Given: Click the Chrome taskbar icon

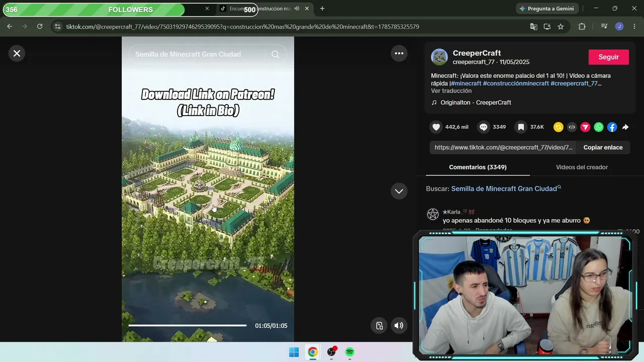Looking at the screenshot, I should [313, 352].
